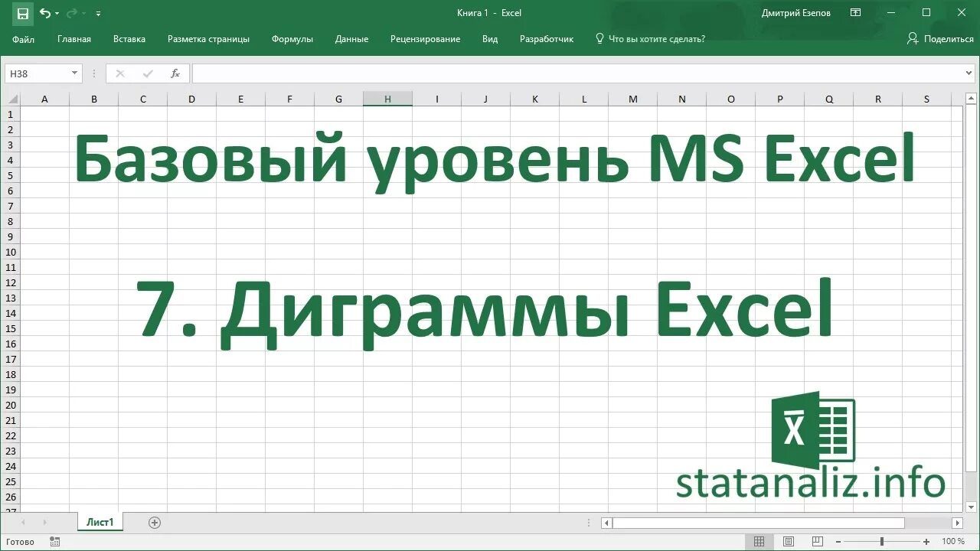This screenshot has height=551, width=980.
Task: Go to the Рецензирование tab
Action: (x=425, y=39)
